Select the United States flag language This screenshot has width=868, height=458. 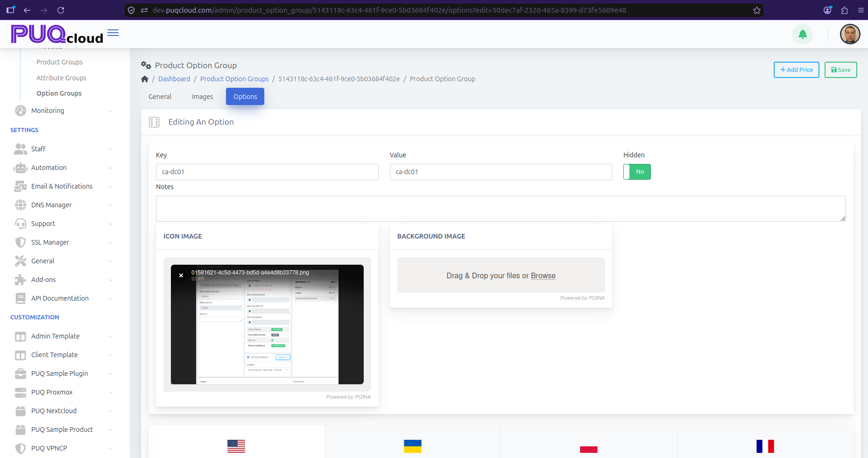pos(236,446)
